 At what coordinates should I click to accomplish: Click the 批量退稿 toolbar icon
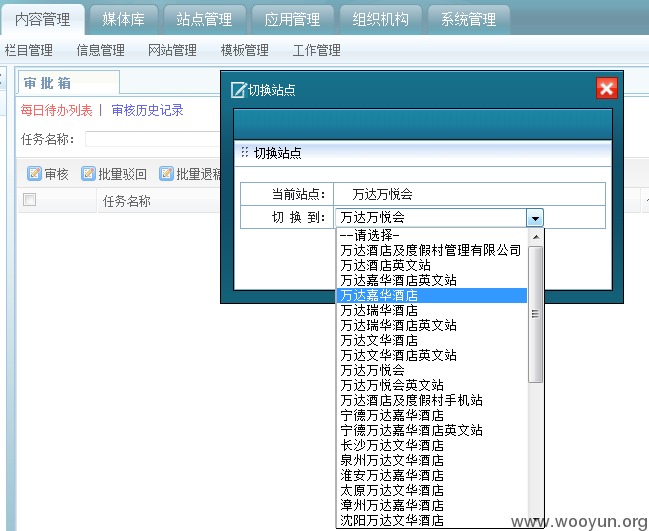point(166,173)
